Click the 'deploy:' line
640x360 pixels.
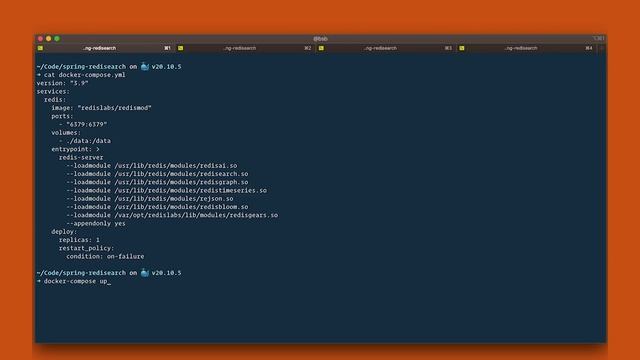pos(64,231)
